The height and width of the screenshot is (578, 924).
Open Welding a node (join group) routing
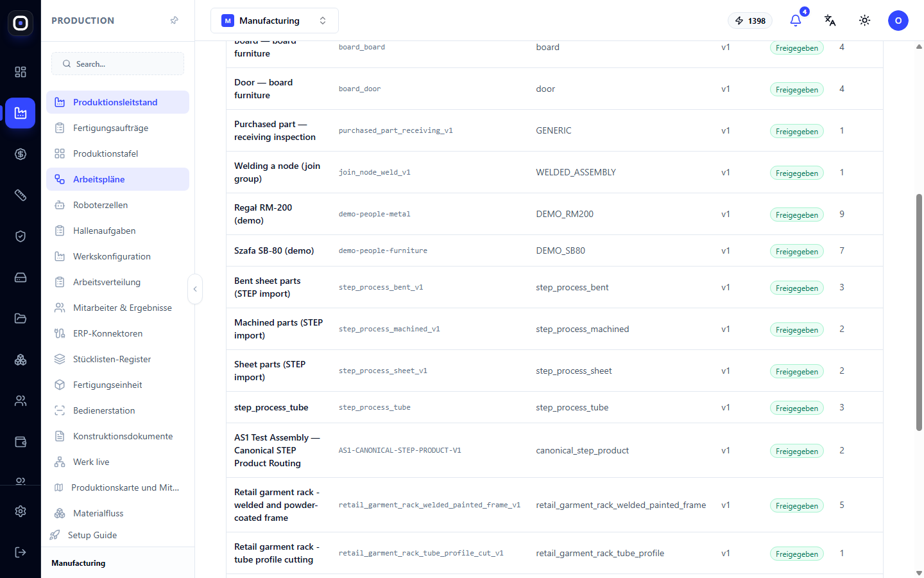pyautogui.click(x=554, y=172)
